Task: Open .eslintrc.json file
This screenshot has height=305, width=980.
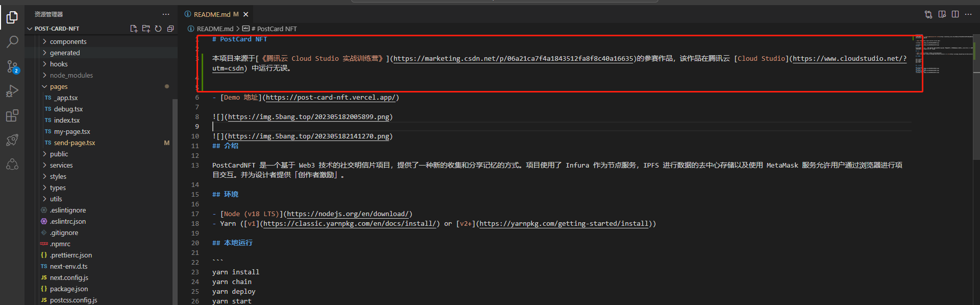Action: pos(68,221)
